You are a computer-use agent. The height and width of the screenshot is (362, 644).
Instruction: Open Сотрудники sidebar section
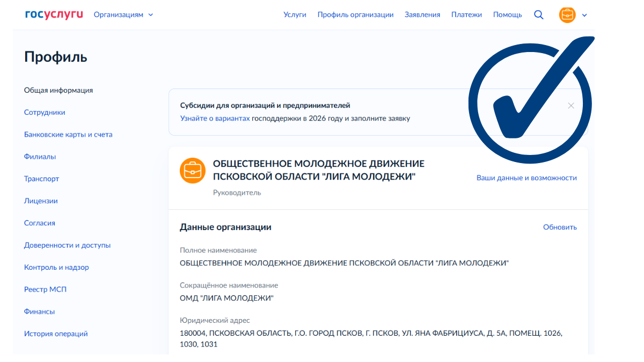(45, 112)
